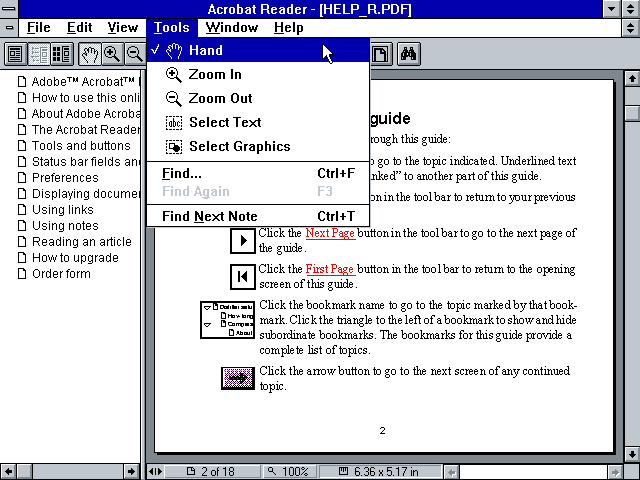Screen dimensions: 640x480
Task: Choose Select Graphics from Tools menu
Action: click(258, 147)
